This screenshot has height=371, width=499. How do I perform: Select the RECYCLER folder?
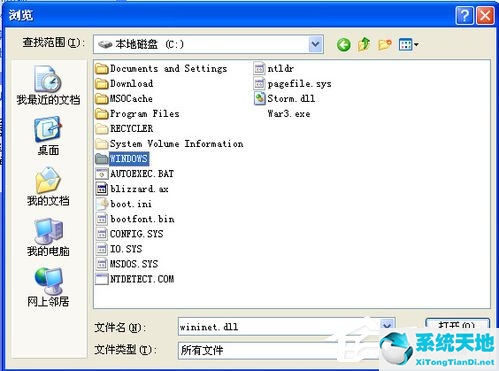coord(124,129)
